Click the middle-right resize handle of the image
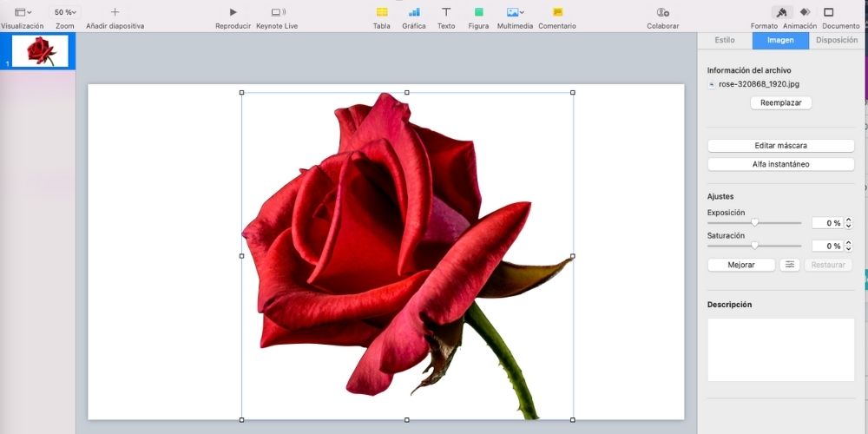 coord(572,256)
